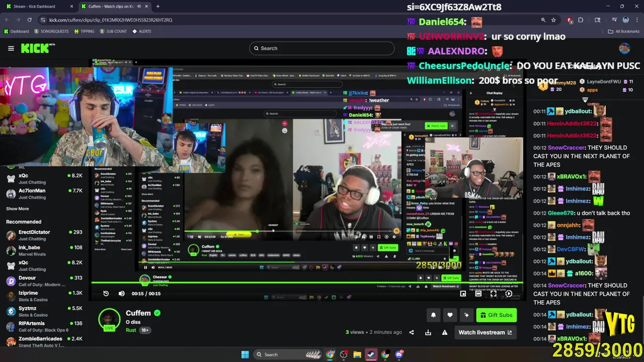Viewport: 644px width, 362px height.
Task: Open ZombieBarricades channel in Recommended
Action: coord(44,342)
